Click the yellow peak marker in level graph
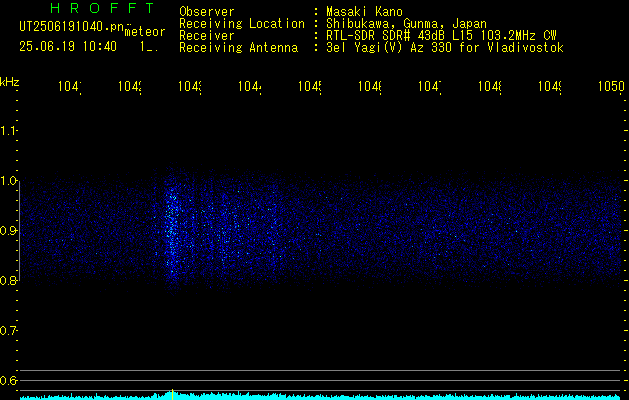This screenshot has width=629, height=400. (172, 394)
